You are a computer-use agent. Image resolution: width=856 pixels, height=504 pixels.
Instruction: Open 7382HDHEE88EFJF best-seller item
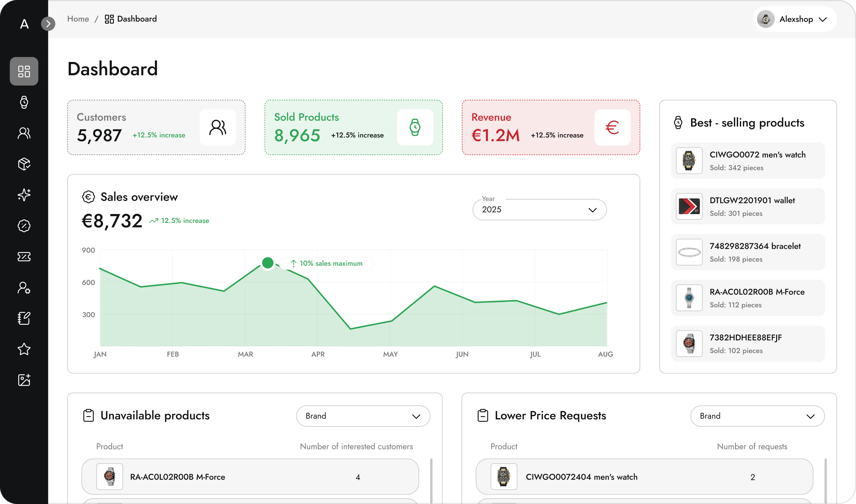[x=748, y=344]
